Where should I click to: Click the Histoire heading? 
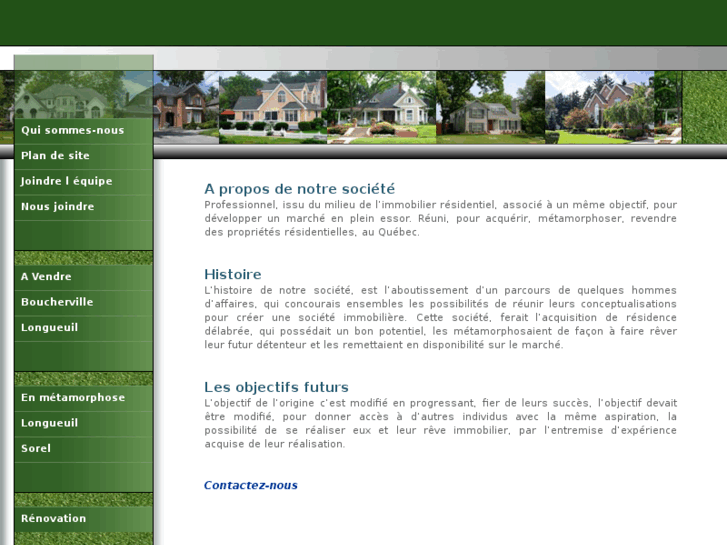[x=233, y=275]
